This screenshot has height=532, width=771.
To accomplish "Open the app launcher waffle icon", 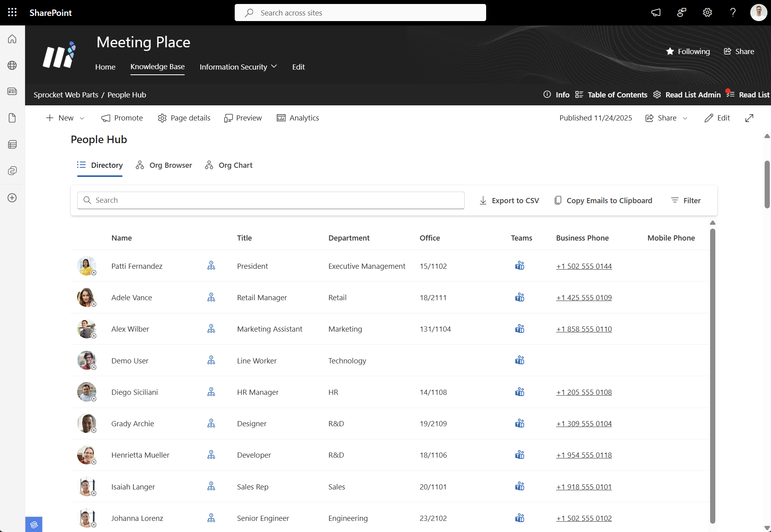I will click(x=12, y=12).
